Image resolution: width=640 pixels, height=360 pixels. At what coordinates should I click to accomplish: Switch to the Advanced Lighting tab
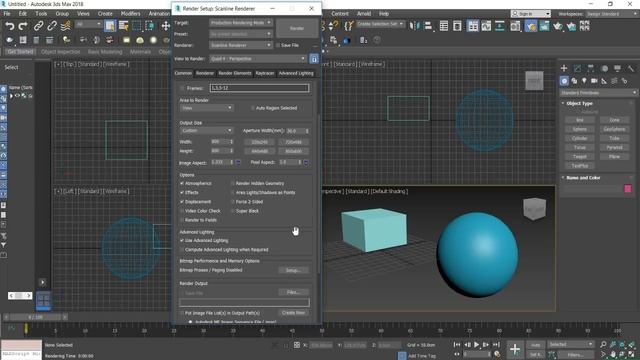pos(296,73)
